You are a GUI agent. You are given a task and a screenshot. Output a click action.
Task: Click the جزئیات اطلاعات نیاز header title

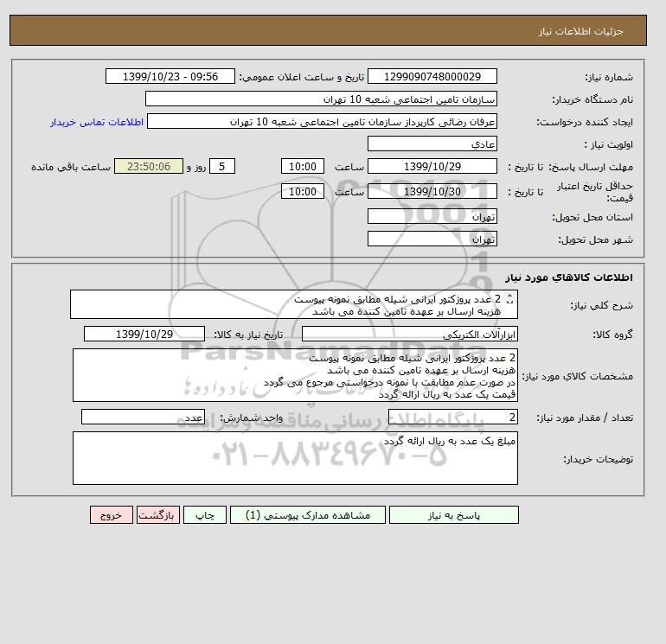(580, 31)
